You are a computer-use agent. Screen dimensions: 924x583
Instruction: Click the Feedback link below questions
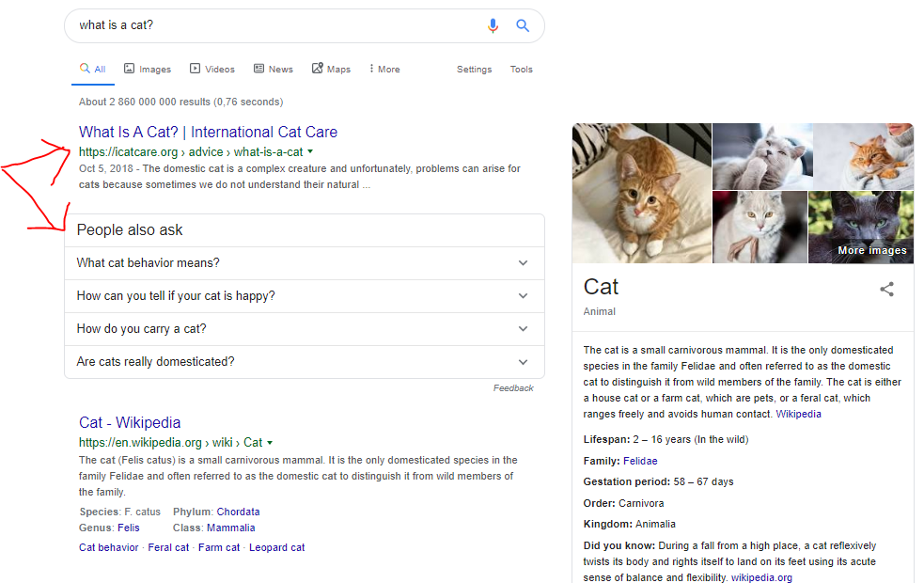pyautogui.click(x=513, y=387)
